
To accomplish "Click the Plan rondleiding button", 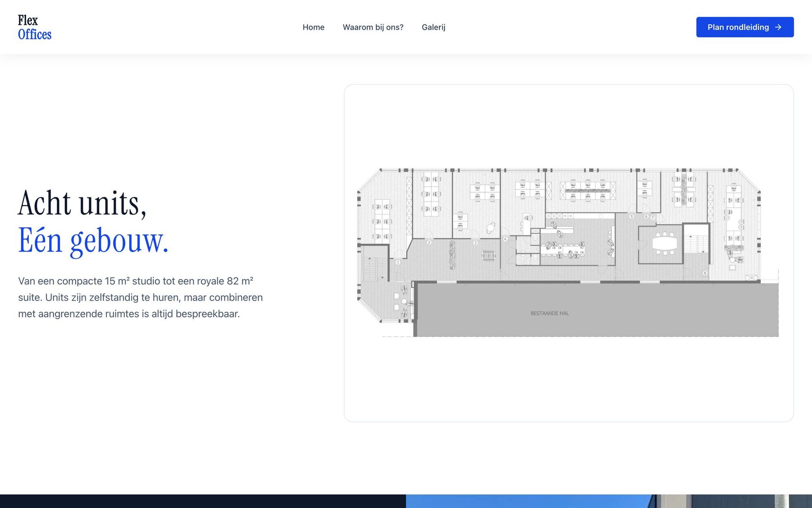I will (745, 27).
